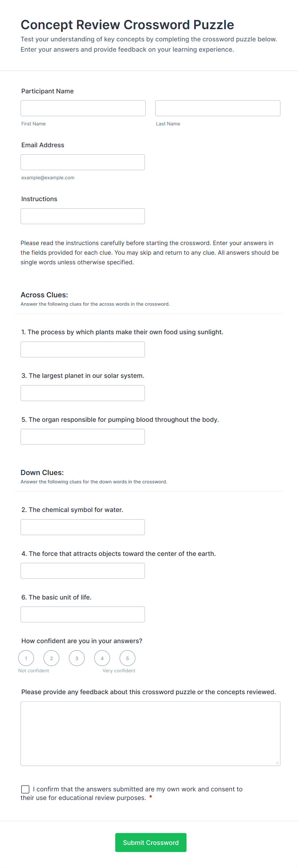
Task: Focus the gravity force clue answer field
Action: pyautogui.click(x=82, y=571)
